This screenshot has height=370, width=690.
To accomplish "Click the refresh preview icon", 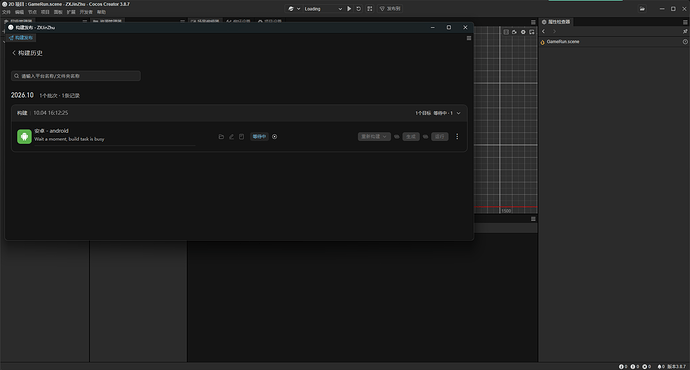I will [x=359, y=9].
